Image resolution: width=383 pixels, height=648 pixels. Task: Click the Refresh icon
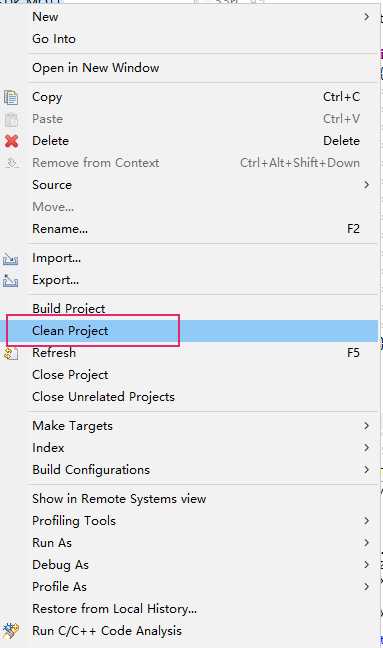click(x=11, y=353)
